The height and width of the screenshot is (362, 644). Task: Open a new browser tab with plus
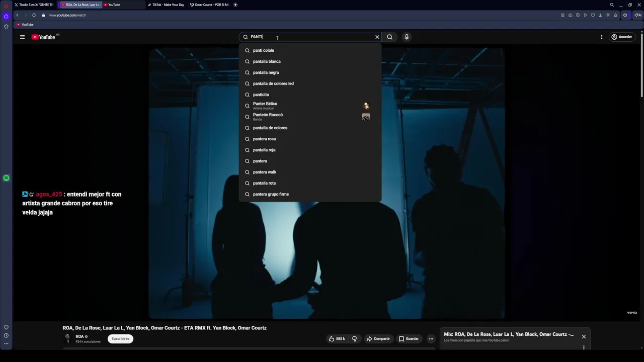pyautogui.click(x=235, y=5)
